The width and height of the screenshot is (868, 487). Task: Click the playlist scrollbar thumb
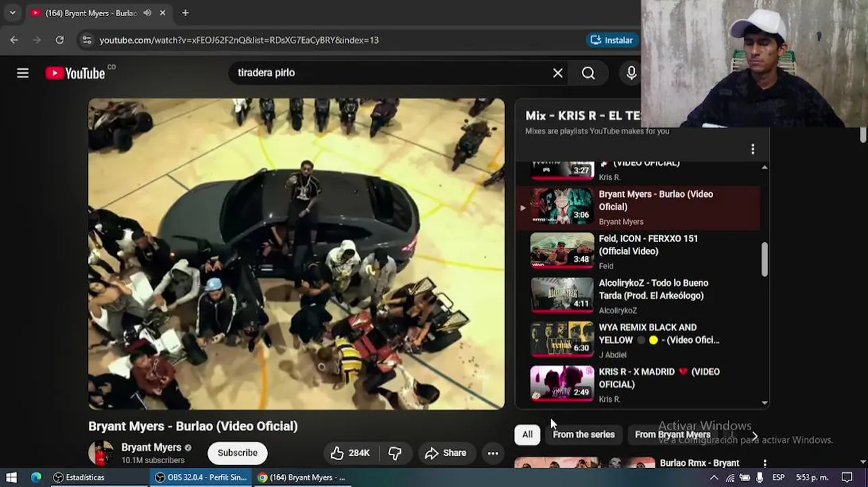point(765,259)
